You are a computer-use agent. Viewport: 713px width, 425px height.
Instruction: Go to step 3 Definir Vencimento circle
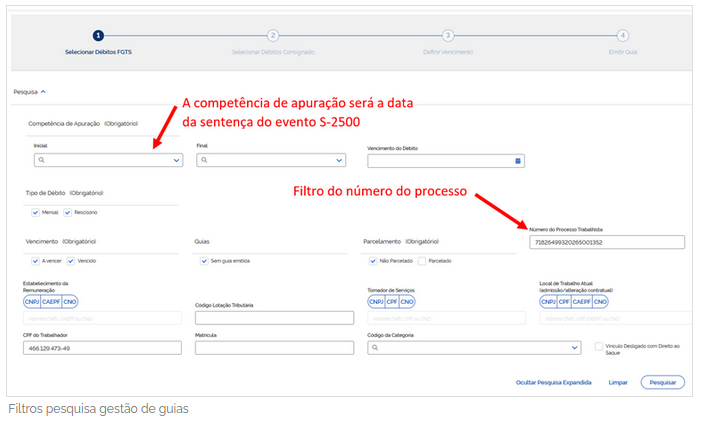tap(448, 35)
